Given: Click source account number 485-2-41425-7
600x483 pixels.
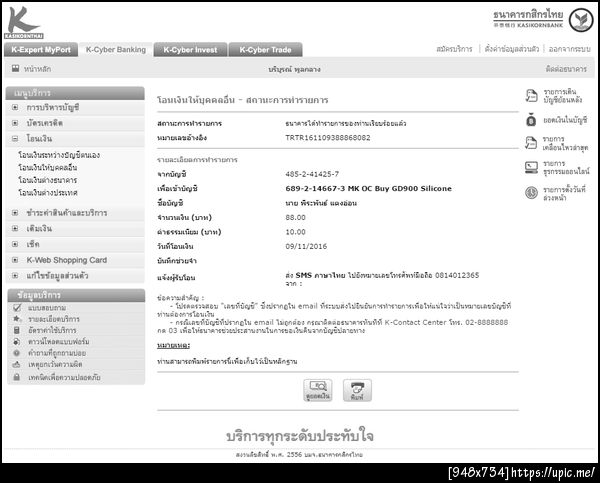Looking at the screenshot, I should (312, 174).
